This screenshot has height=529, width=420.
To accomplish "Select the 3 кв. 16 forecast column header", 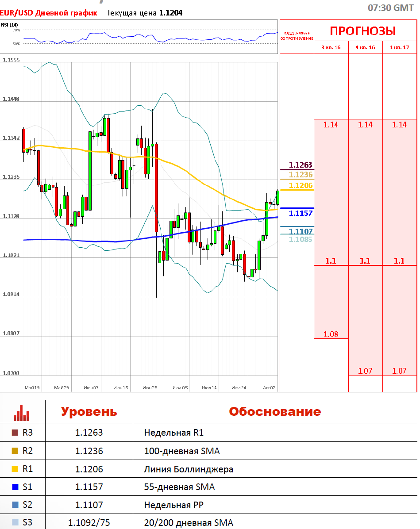I will pos(331,47).
